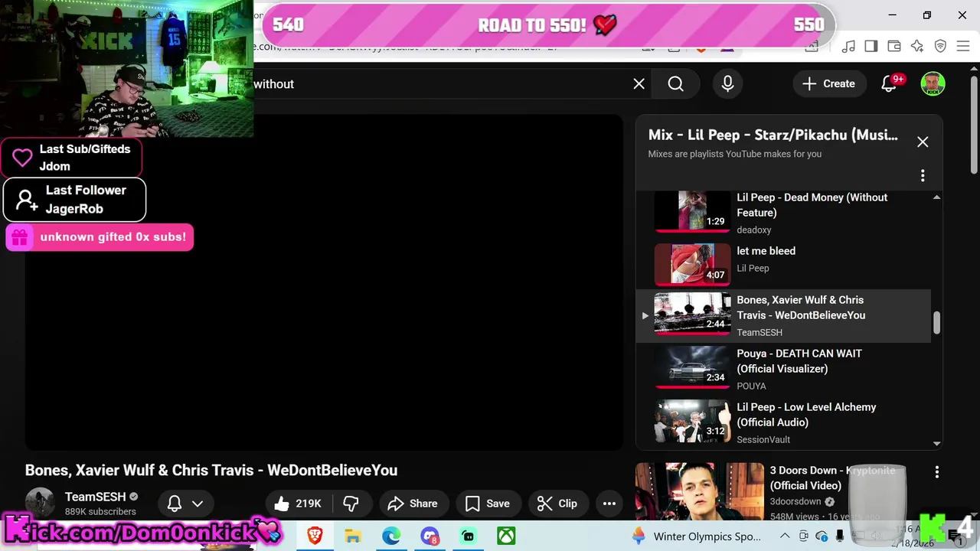Image resolution: width=980 pixels, height=551 pixels.
Task: Click the playlist scrollbar thumb
Action: point(936,323)
